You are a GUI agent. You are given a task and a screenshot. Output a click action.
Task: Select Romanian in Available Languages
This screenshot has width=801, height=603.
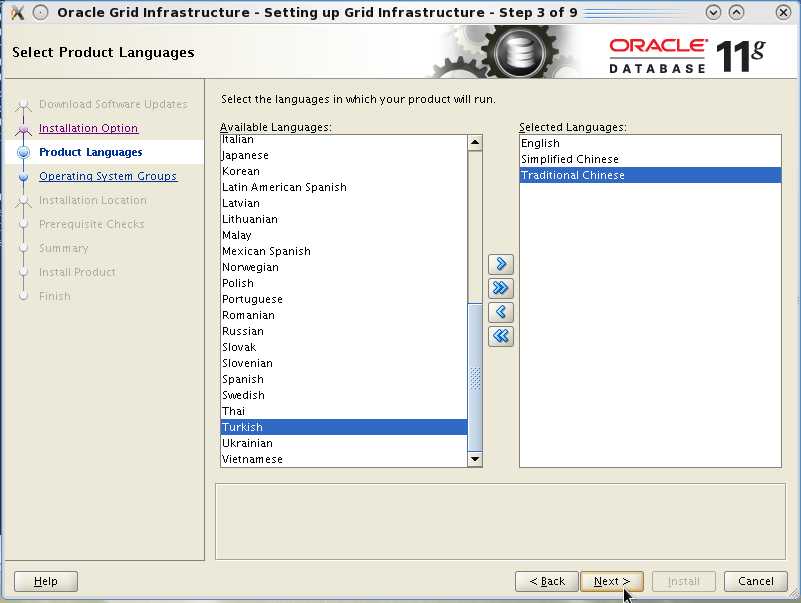(x=344, y=315)
